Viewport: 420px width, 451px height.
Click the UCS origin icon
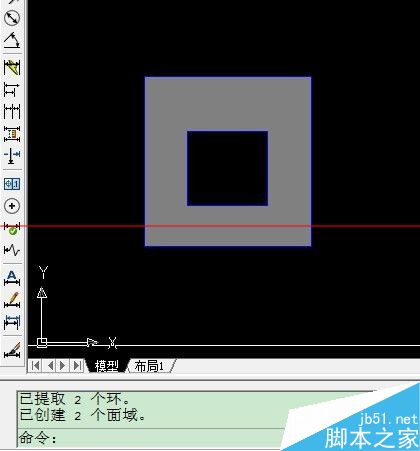pos(42,342)
